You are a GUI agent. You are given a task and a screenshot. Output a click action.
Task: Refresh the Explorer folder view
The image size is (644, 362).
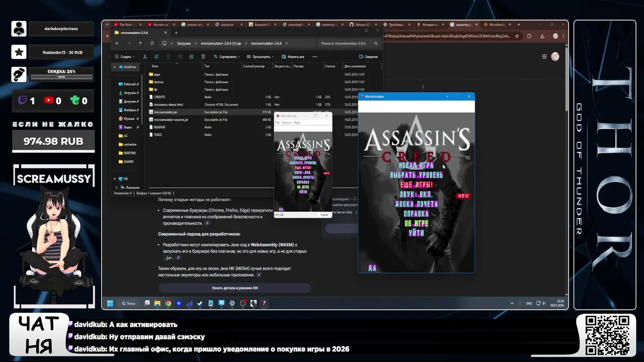151,43
